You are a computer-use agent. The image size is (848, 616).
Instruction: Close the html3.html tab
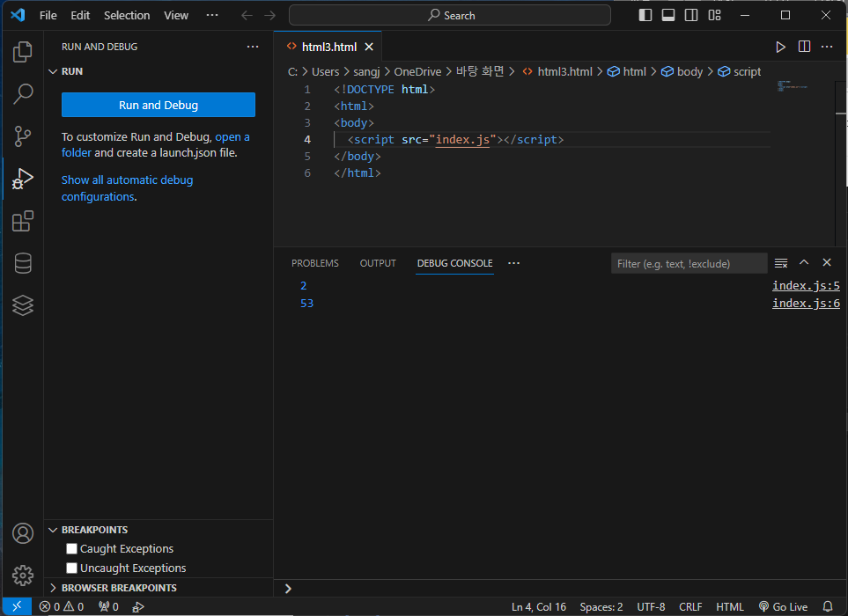coord(369,47)
